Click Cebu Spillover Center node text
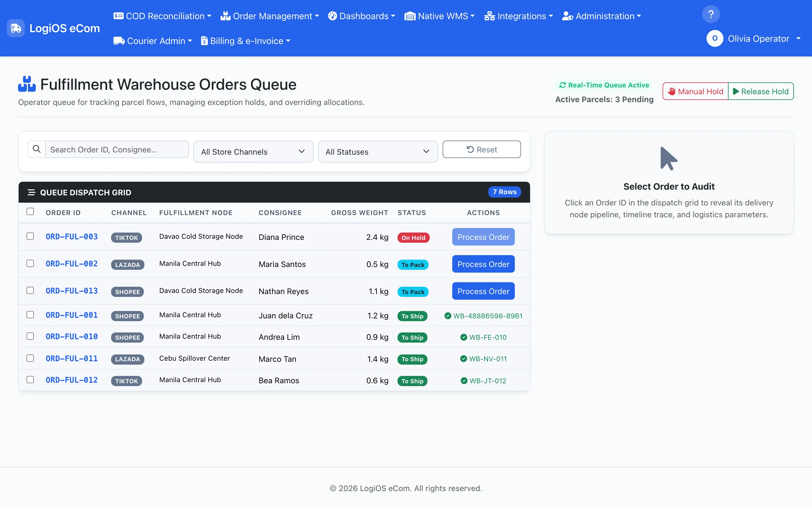812x508 pixels. coord(194,358)
